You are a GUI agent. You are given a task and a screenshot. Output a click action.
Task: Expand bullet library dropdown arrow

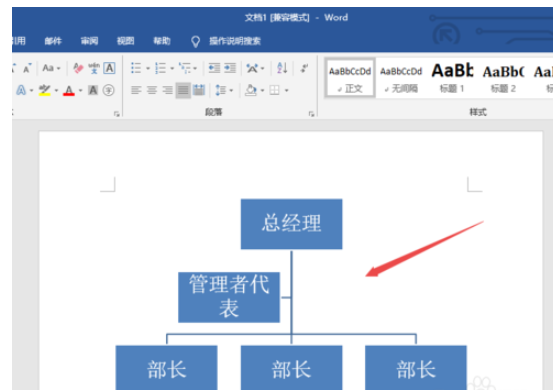148,68
